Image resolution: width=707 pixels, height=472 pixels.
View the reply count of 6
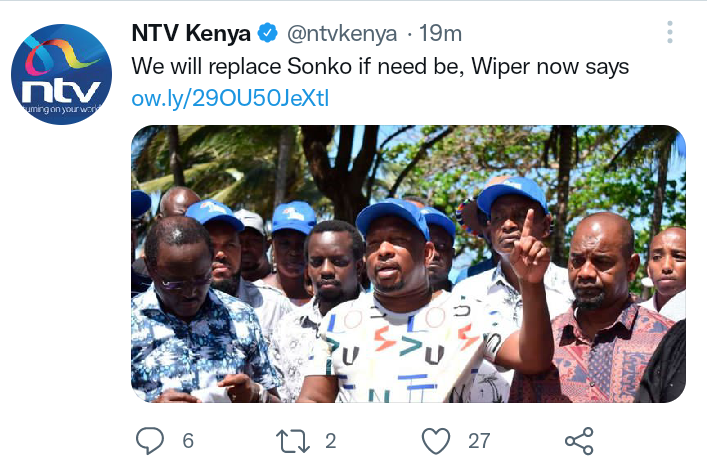tap(188, 441)
